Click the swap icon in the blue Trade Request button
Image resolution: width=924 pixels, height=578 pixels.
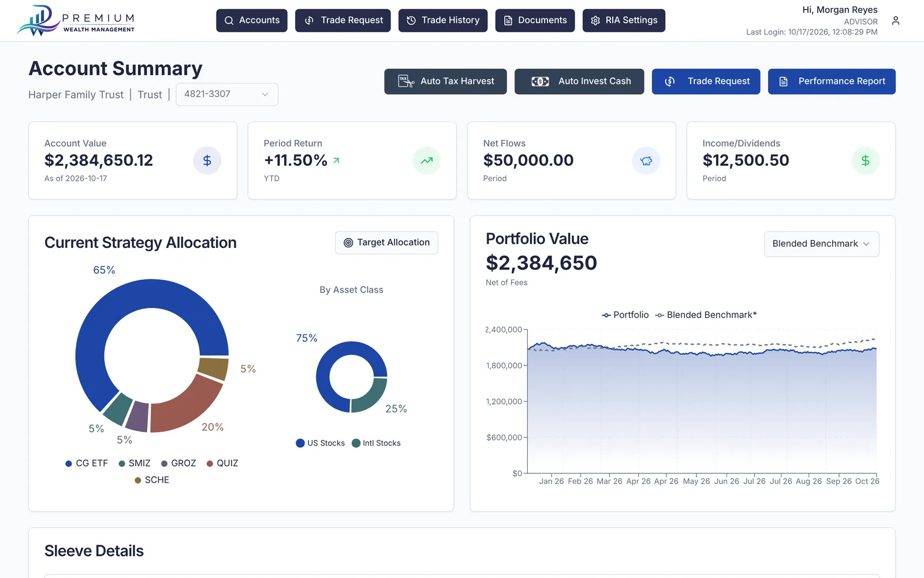[x=670, y=81]
